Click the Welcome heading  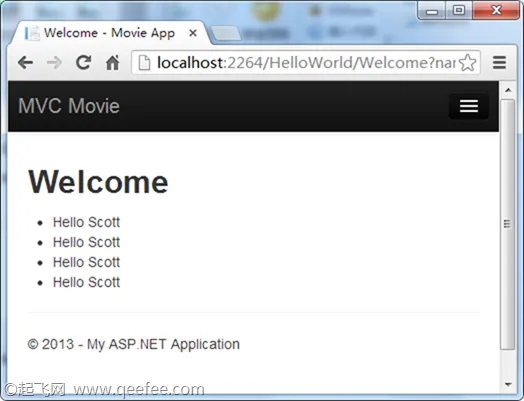[98, 182]
